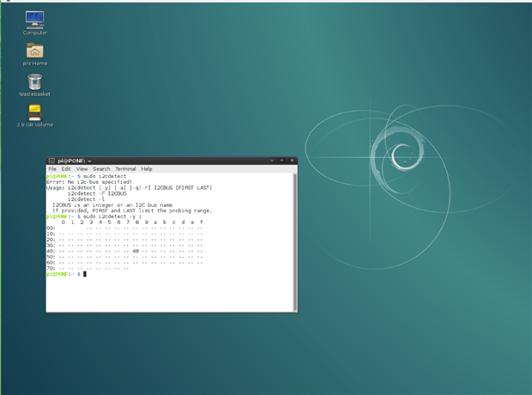Minimize the pi@PONF terminal window
The image size is (532, 395).
[272, 161]
